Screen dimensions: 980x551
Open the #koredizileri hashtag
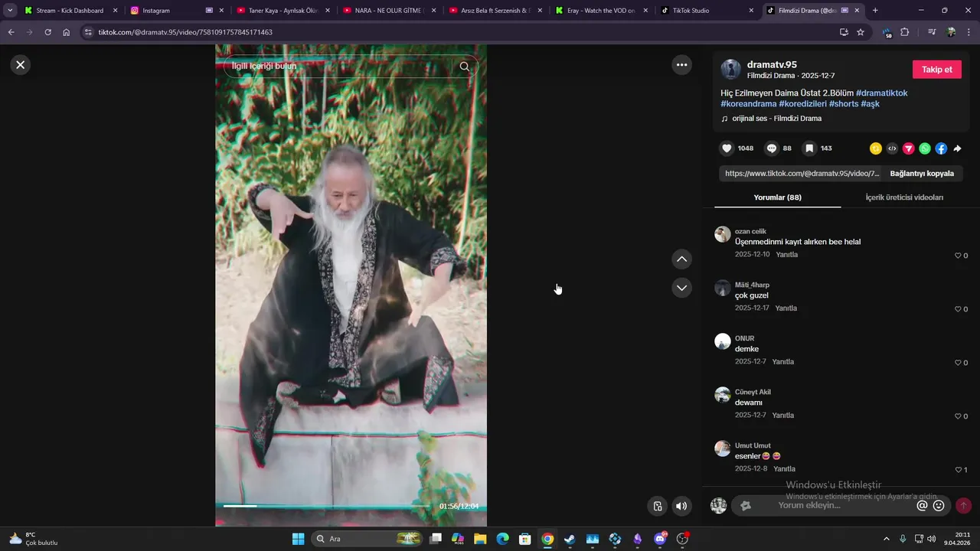coord(802,104)
